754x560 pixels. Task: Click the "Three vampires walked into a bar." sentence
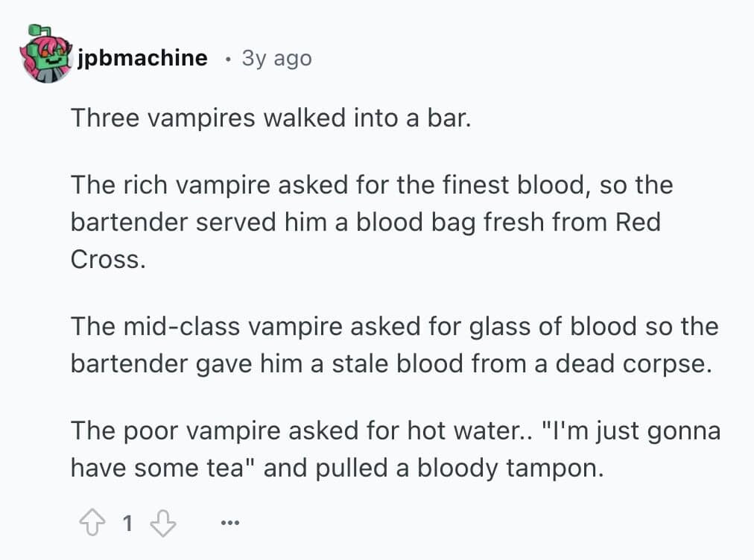[271, 118]
